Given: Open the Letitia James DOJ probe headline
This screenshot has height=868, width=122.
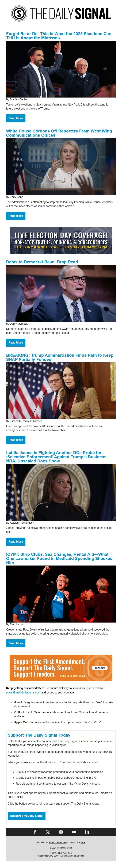Looking at the screenshot, I should 57,457.
